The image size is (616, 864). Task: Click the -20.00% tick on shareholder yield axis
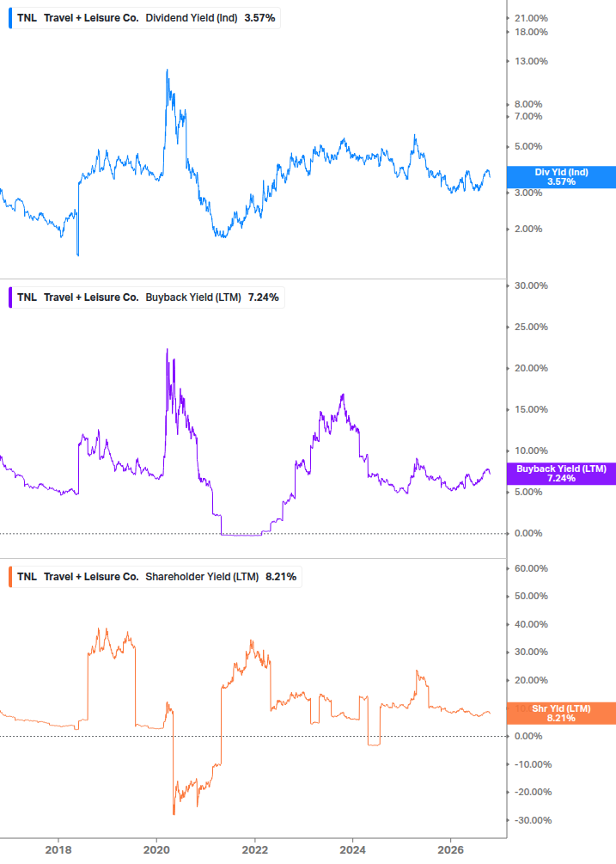coord(533,792)
